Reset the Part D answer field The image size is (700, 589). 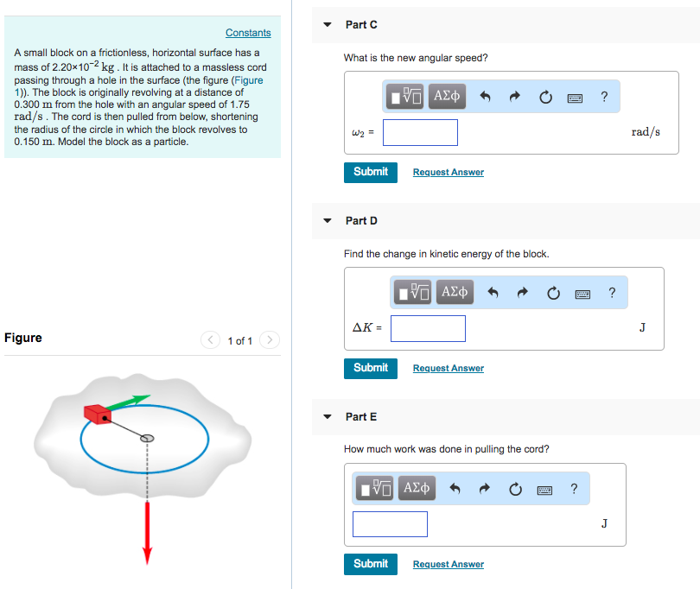coord(553,293)
